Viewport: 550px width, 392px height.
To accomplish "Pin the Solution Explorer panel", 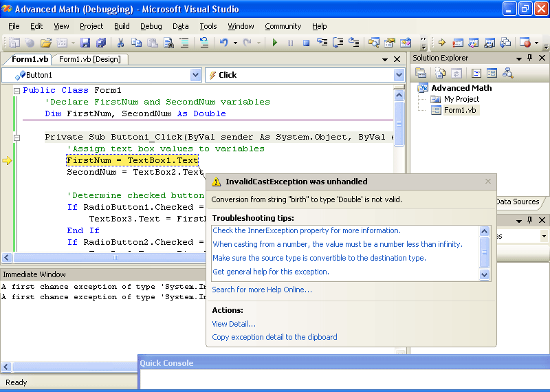I will [x=529, y=58].
